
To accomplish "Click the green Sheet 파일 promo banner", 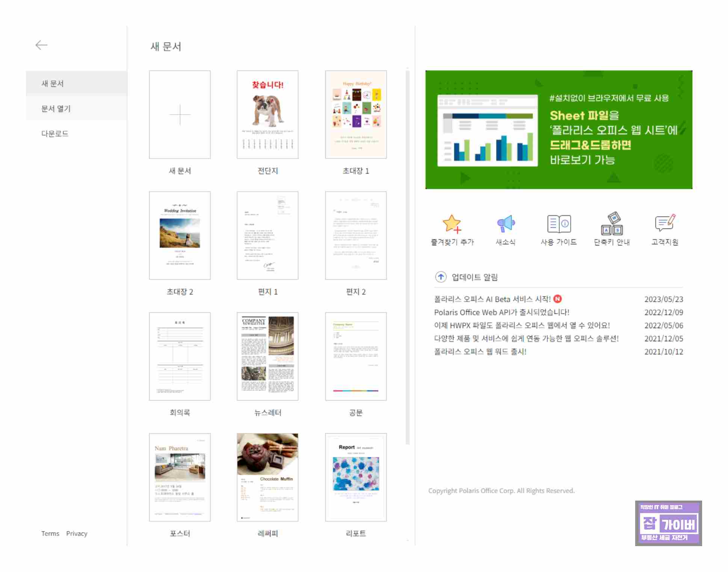I will pyautogui.click(x=559, y=130).
